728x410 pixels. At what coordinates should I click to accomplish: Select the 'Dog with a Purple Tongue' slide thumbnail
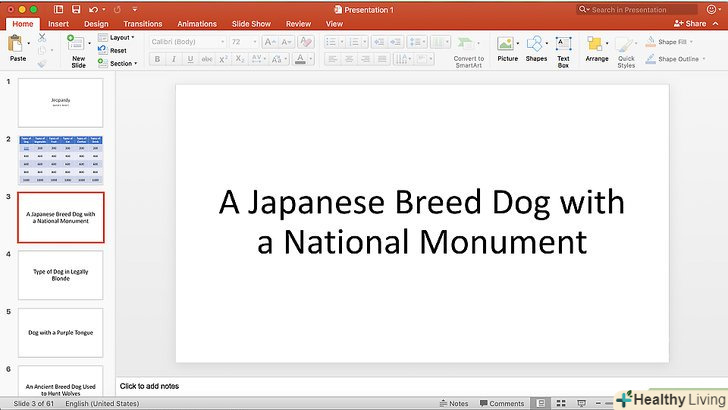click(60, 332)
